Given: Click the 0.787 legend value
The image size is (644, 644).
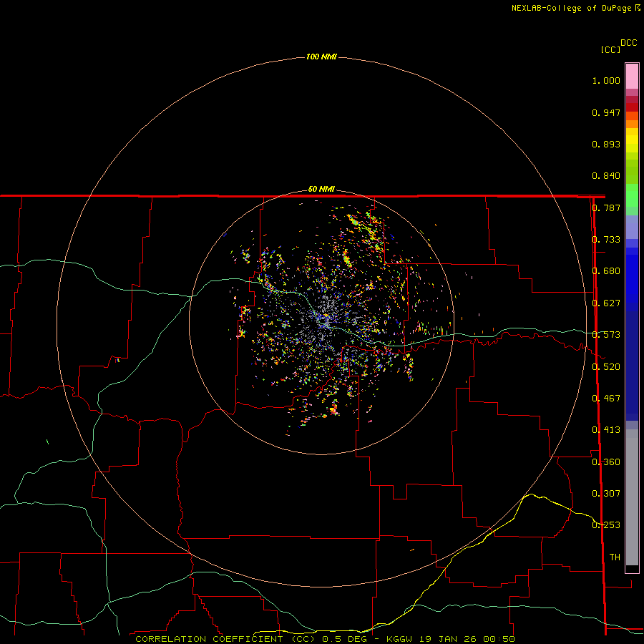Looking at the screenshot, I should [x=606, y=208].
